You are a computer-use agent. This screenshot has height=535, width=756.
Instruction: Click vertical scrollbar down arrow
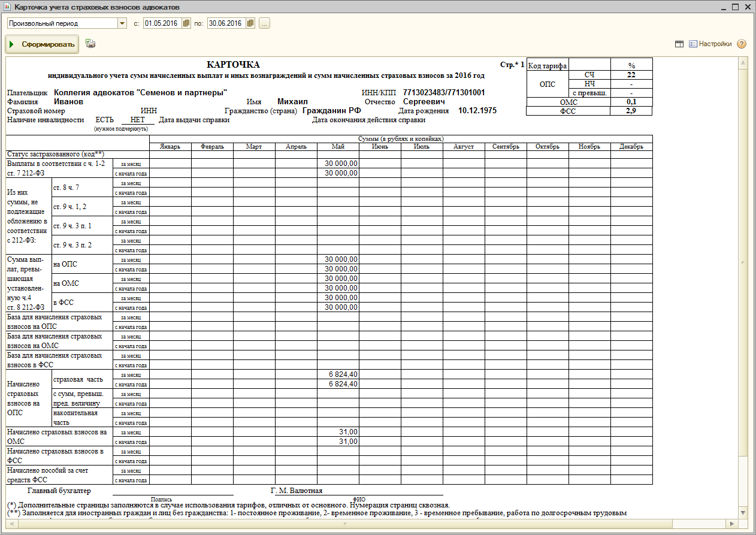click(x=743, y=513)
